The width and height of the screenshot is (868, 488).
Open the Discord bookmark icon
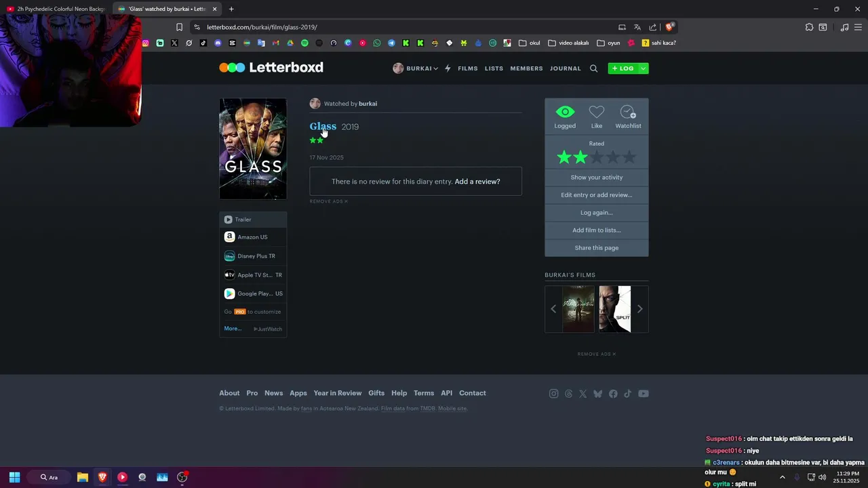[x=218, y=43]
